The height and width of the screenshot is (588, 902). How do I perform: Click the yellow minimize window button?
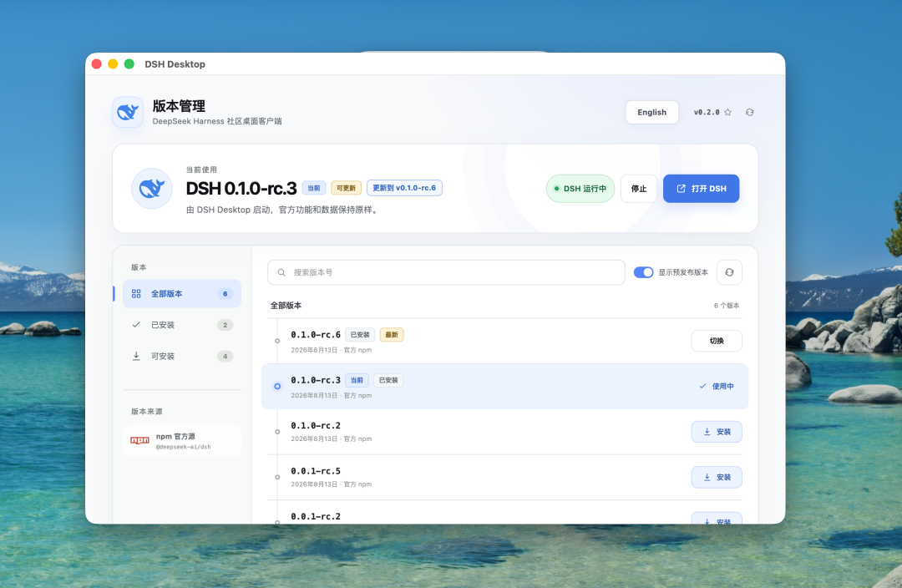coord(113,63)
